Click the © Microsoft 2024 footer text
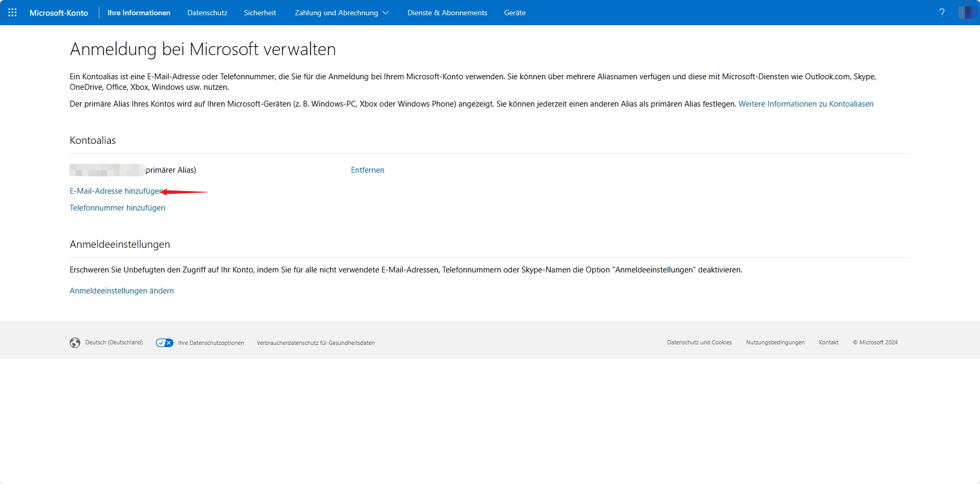 [x=875, y=342]
